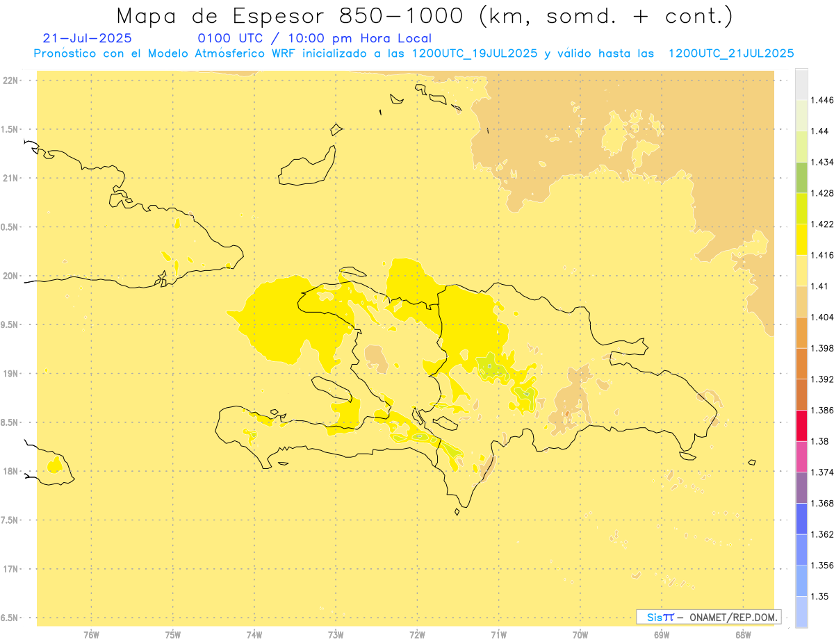Click the 22N latitude axis label
This screenshot has width=834, height=644.
tap(10, 81)
